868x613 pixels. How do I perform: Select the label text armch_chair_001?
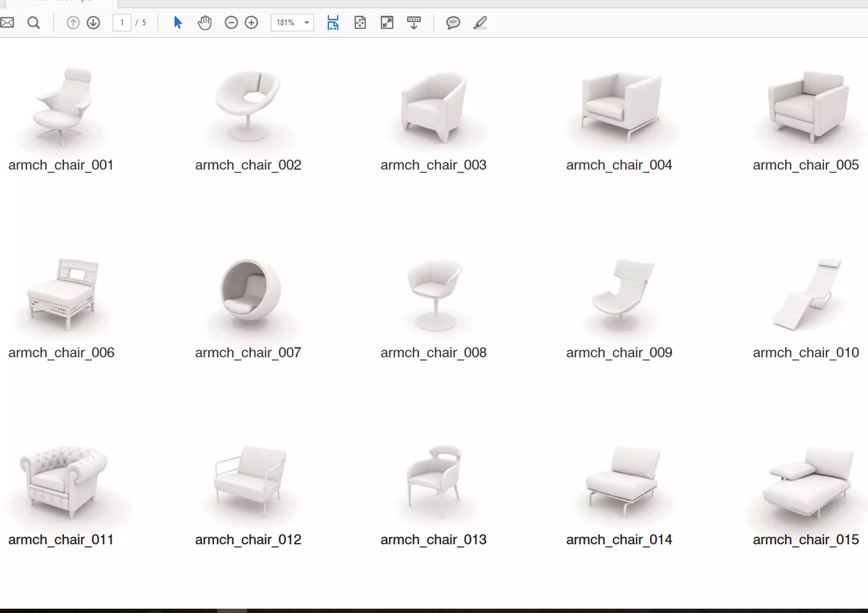point(61,165)
